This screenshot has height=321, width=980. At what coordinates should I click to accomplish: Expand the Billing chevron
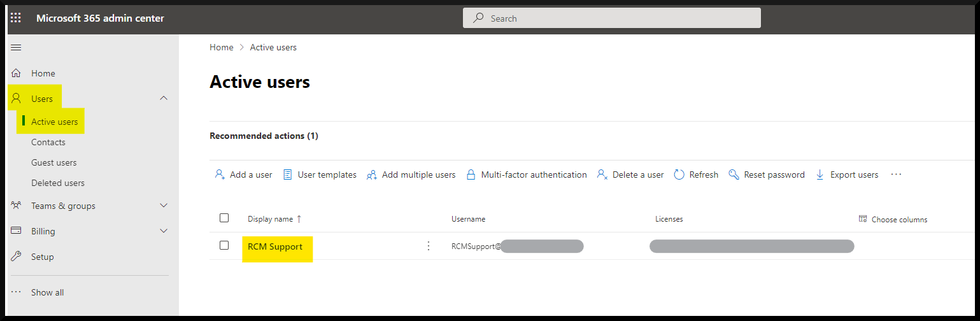point(164,231)
